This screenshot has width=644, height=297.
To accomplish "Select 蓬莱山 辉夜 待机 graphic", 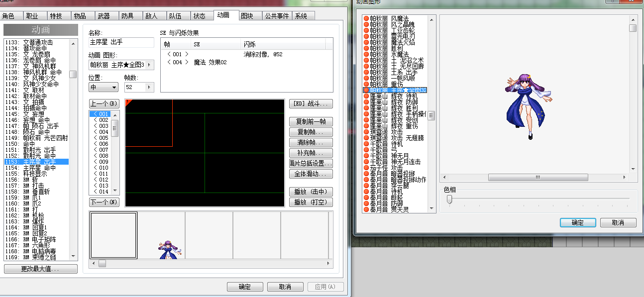I will coord(395,96).
